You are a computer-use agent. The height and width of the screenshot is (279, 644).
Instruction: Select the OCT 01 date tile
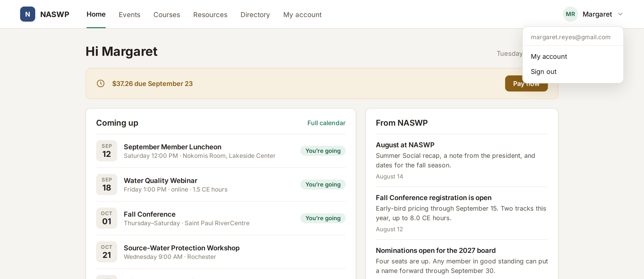click(107, 218)
